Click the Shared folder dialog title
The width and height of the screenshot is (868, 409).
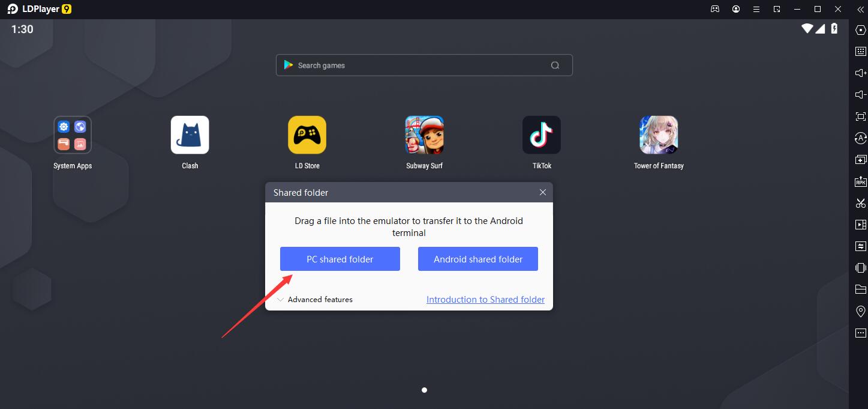click(301, 192)
